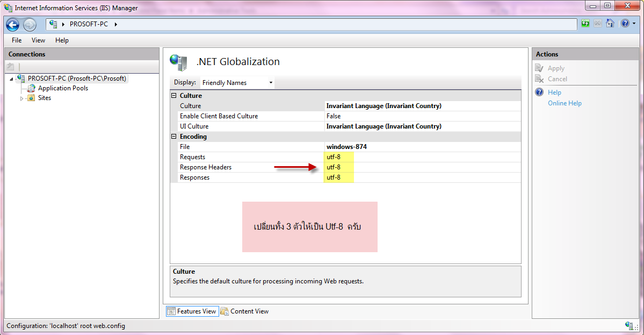Image resolution: width=644 pixels, height=335 pixels.
Task: Click the Forward navigation arrow
Action: (x=30, y=25)
